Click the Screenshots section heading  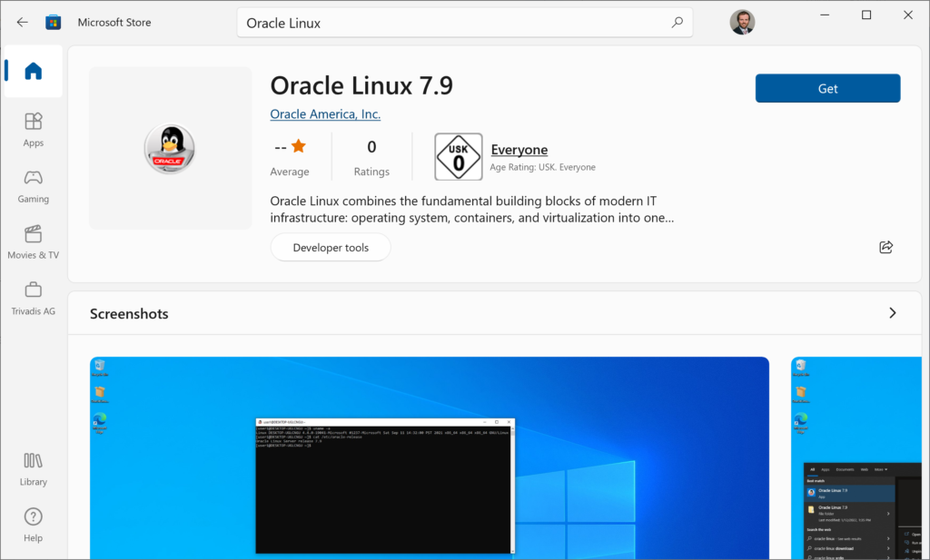click(x=129, y=313)
